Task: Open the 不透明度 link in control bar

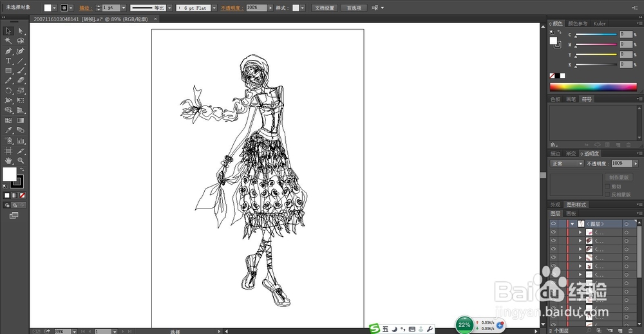Action: [232, 8]
